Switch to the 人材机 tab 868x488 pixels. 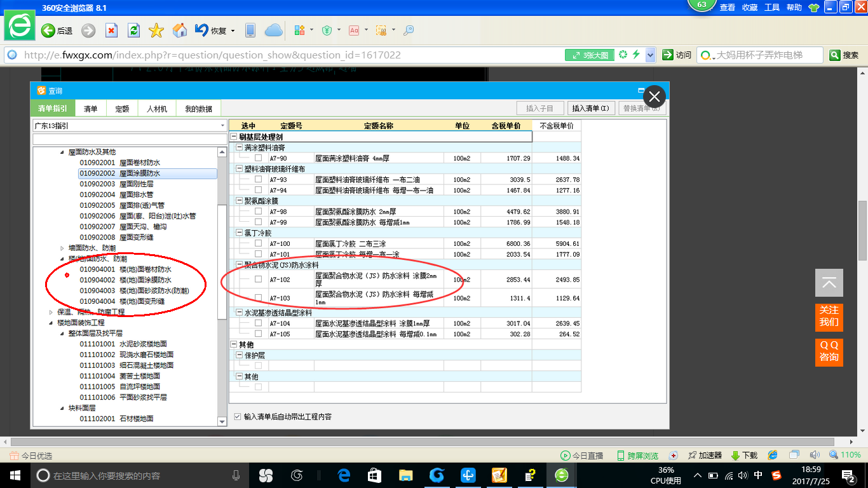[156, 109]
